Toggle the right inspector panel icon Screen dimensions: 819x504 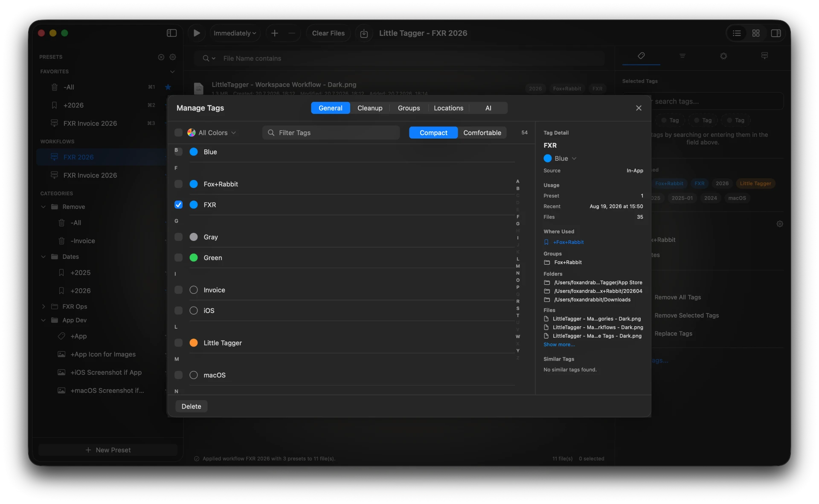tap(776, 33)
